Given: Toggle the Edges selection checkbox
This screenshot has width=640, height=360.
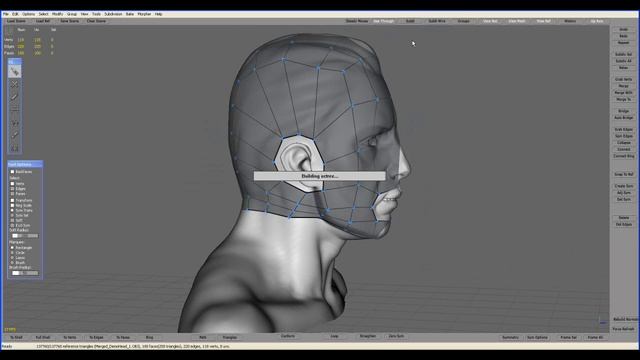Looking at the screenshot, I should (x=12, y=189).
